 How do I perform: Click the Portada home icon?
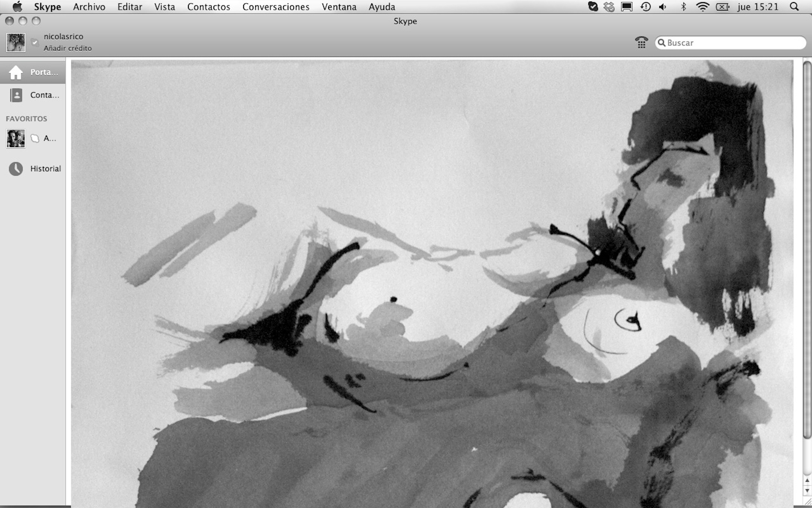[16, 72]
